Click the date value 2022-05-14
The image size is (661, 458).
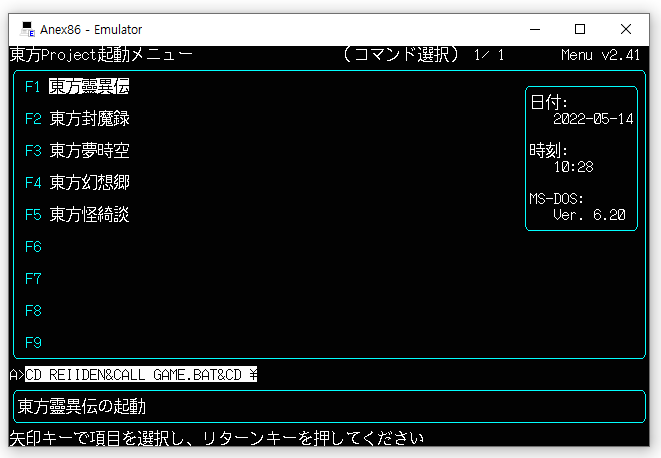(x=593, y=119)
